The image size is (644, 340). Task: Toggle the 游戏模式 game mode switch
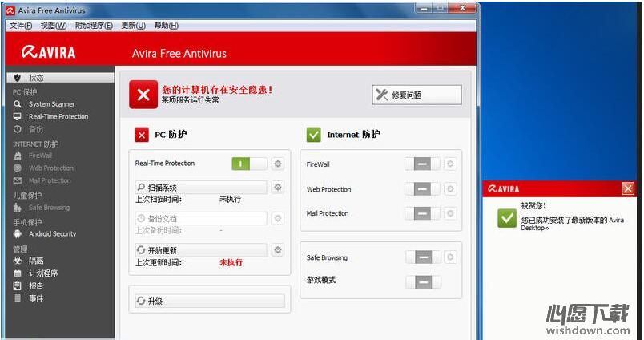424,282
